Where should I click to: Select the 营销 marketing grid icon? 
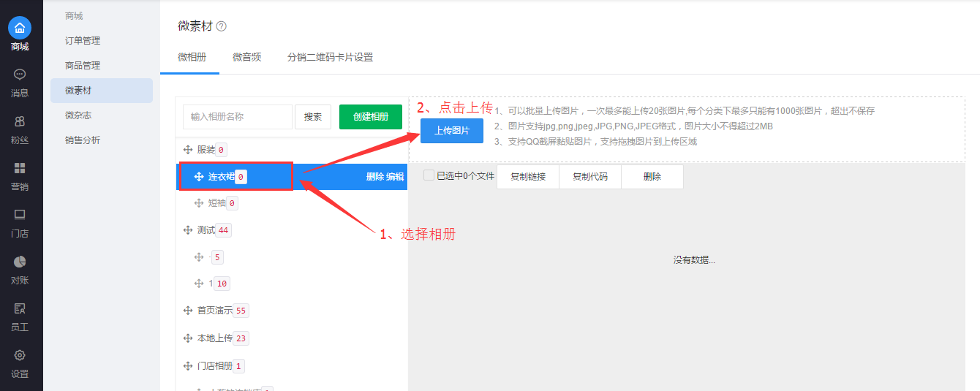20,168
